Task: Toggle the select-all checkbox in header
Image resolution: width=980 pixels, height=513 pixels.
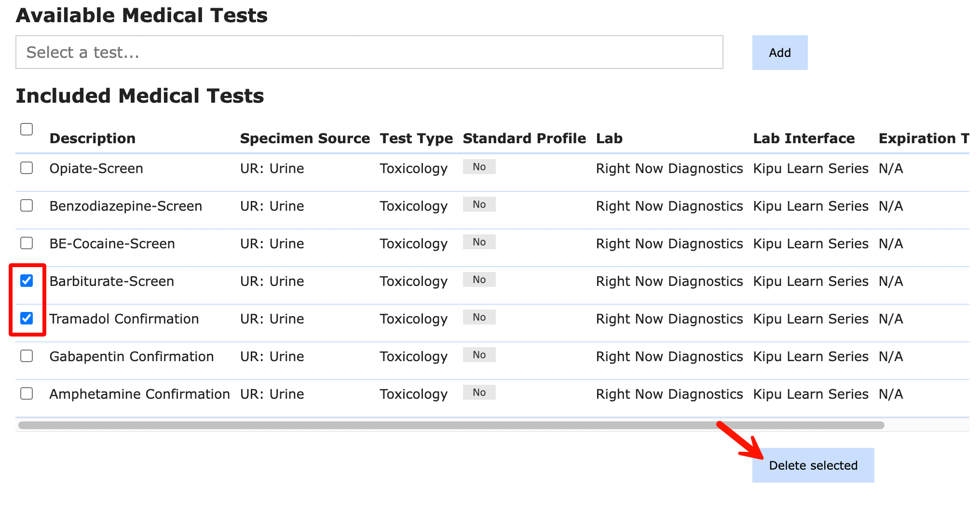Action: click(x=27, y=129)
